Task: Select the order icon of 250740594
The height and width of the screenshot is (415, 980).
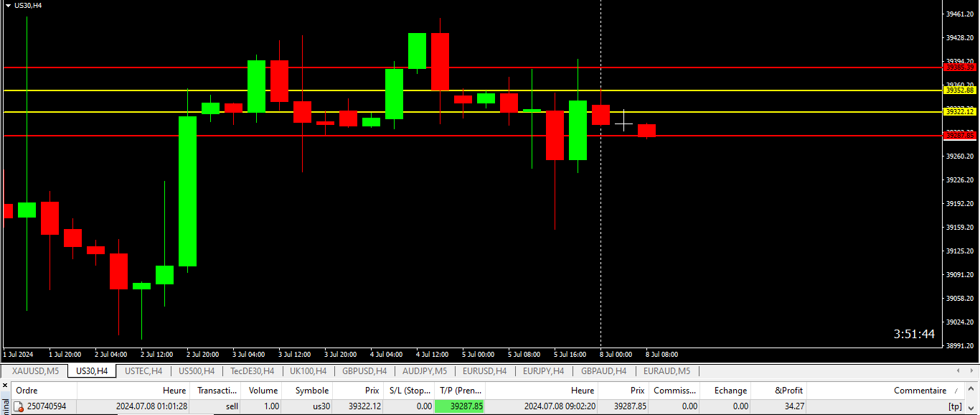Action: pyautogui.click(x=19, y=407)
